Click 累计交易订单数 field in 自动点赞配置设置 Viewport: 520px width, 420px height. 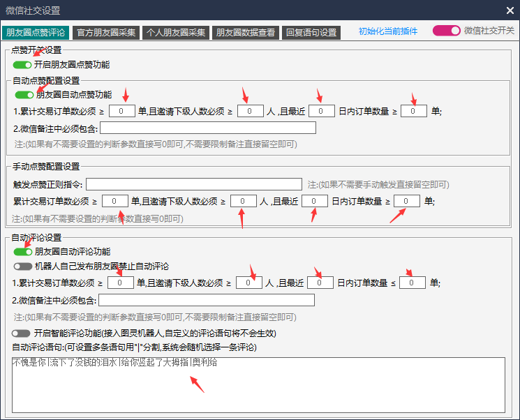[x=121, y=111]
